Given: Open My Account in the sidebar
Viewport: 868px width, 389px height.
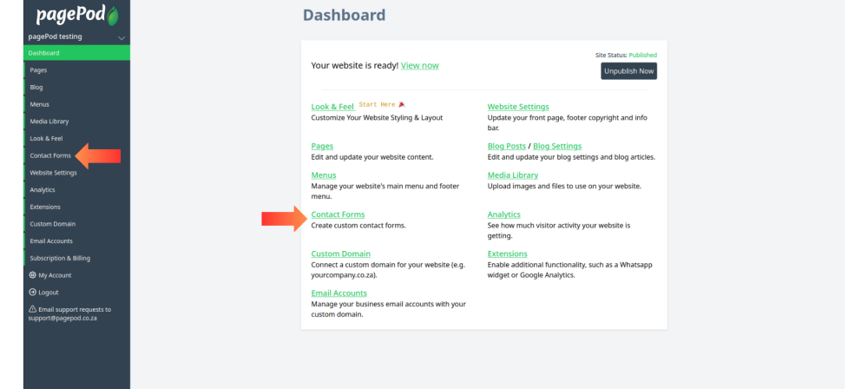Looking at the screenshot, I should coord(55,275).
